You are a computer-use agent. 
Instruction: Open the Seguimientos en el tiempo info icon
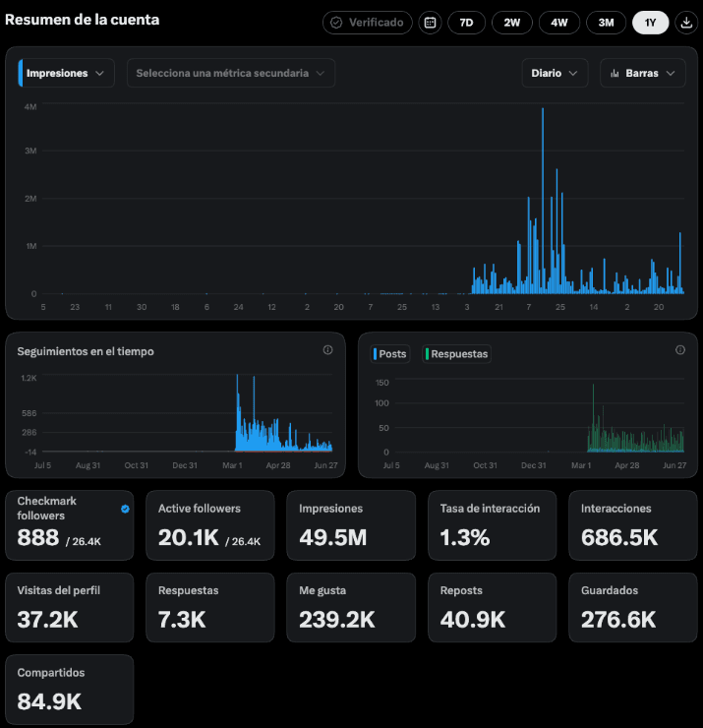click(x=327, y=350)
